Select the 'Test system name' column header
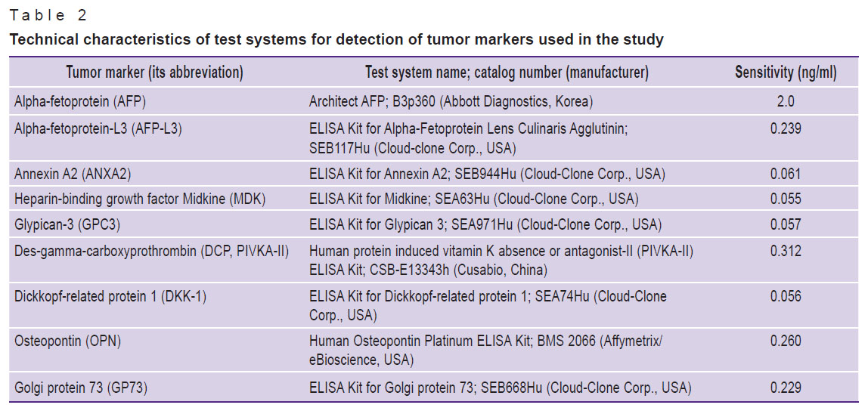Viewport: 868px width, 411px height. pyautogui.click(x=507, y=72)
